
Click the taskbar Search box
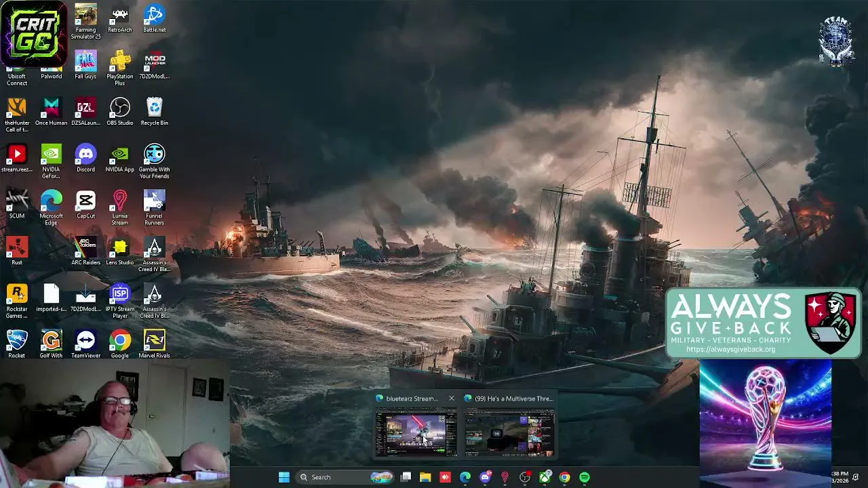346,477
